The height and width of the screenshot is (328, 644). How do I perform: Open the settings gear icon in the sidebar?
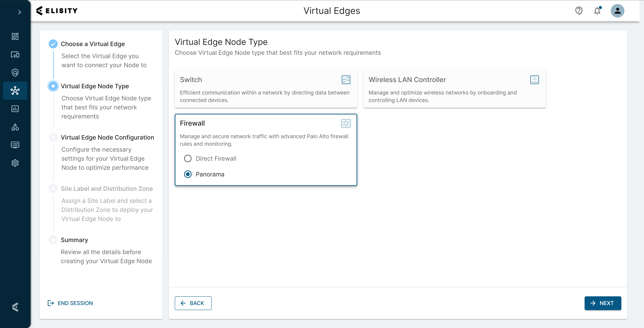click(x=15, y=163)
